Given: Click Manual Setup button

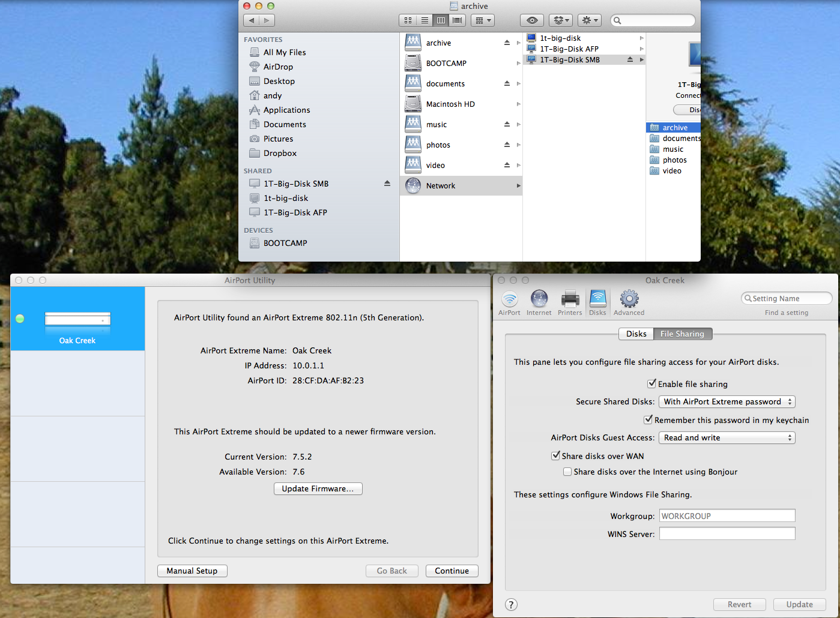Looking at the screenshot, I should pos(192,571).
